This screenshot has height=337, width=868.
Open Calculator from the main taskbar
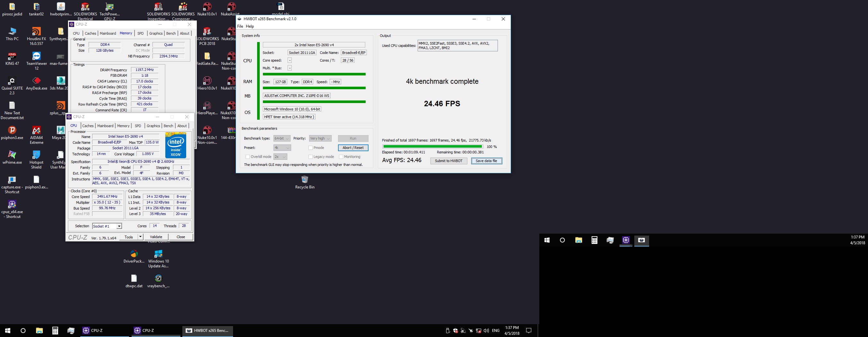click(x=55, y=331)
